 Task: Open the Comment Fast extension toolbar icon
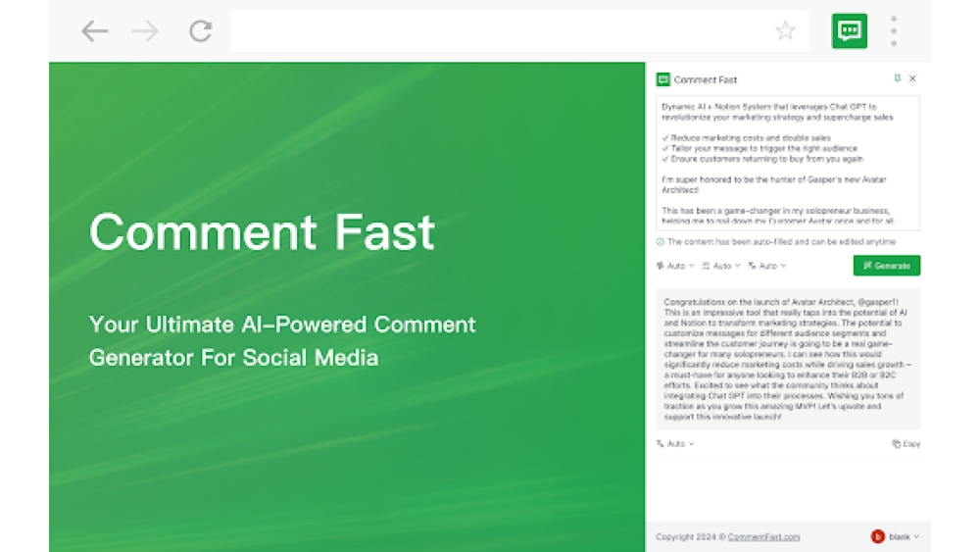tap(850, 30)
